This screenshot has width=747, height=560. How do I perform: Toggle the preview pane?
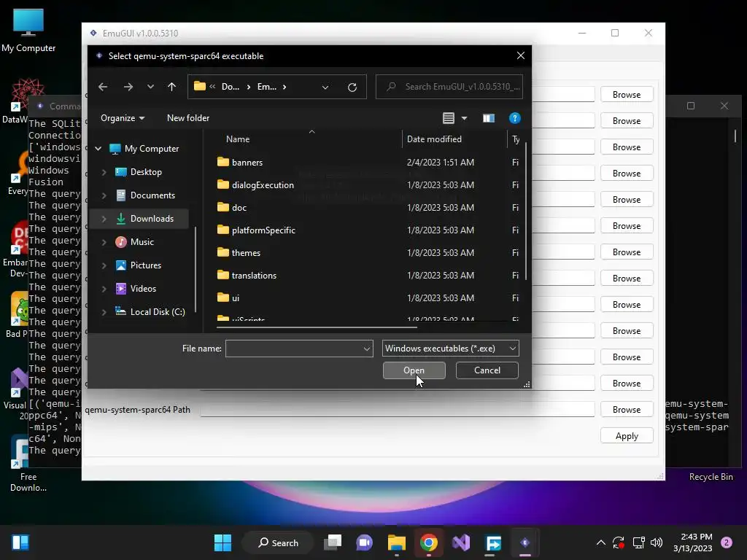489,118
